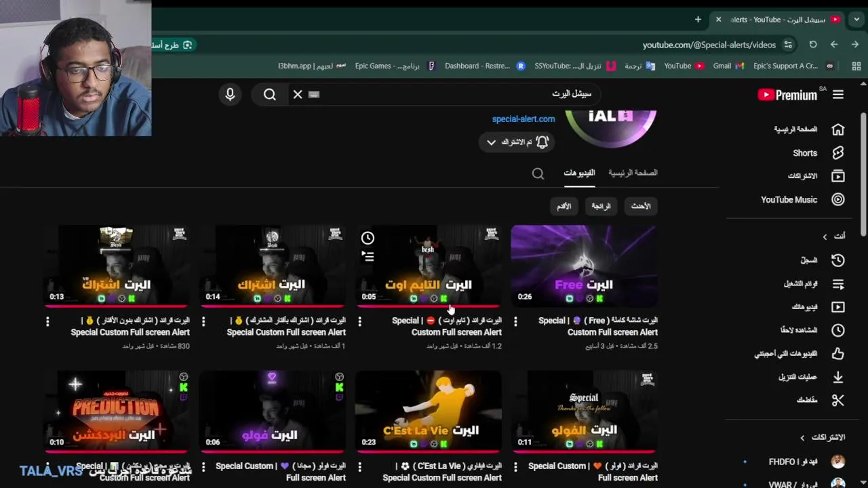This screenshot has height=488, width=868.
Task: Run search with the magnifier button
Action: coord(270,94)
